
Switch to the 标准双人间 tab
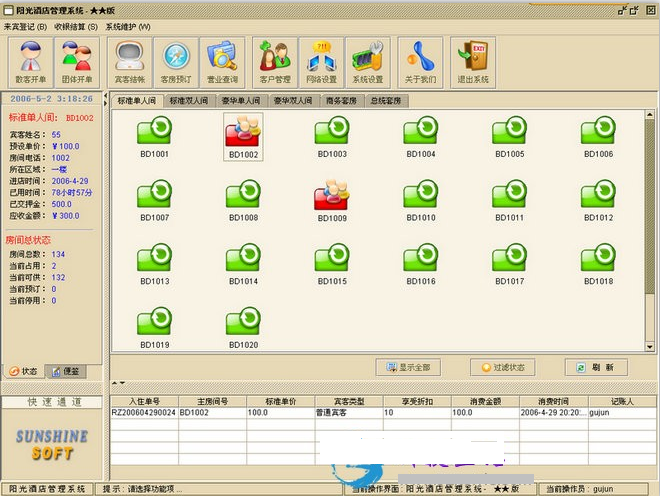pyautogui.click(x=189, y=101)
